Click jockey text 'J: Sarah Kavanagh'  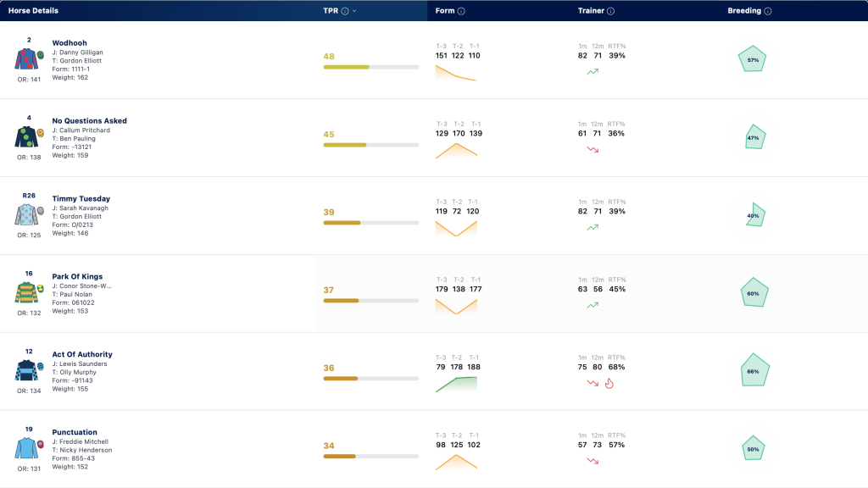[x=81, y=208]
